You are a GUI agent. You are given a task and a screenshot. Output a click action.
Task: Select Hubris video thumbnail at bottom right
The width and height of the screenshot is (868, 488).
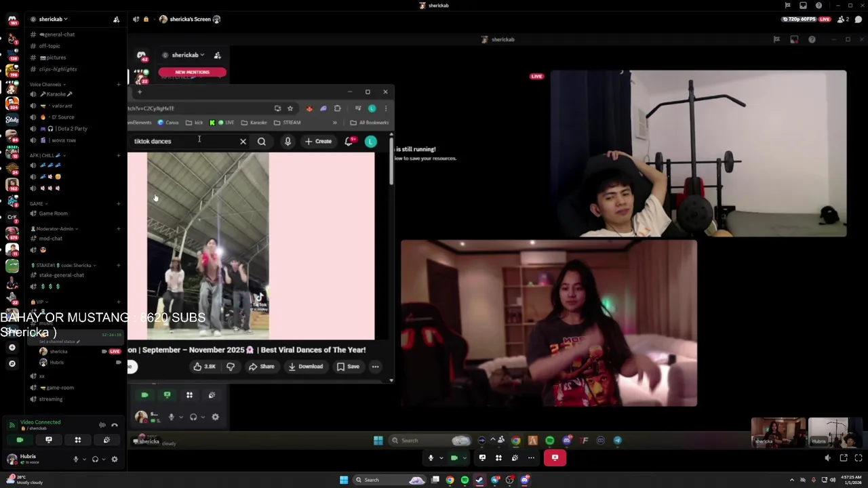[836, 432]
